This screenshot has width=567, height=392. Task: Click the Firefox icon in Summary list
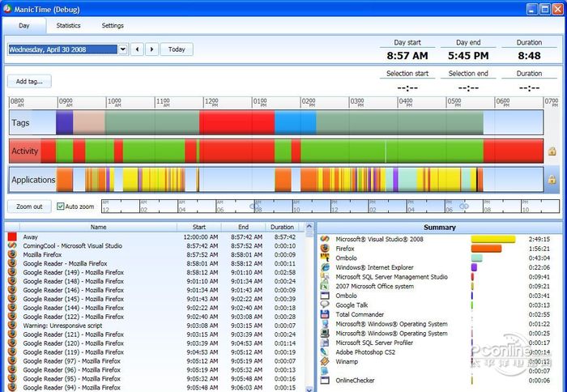pos(325,248)
